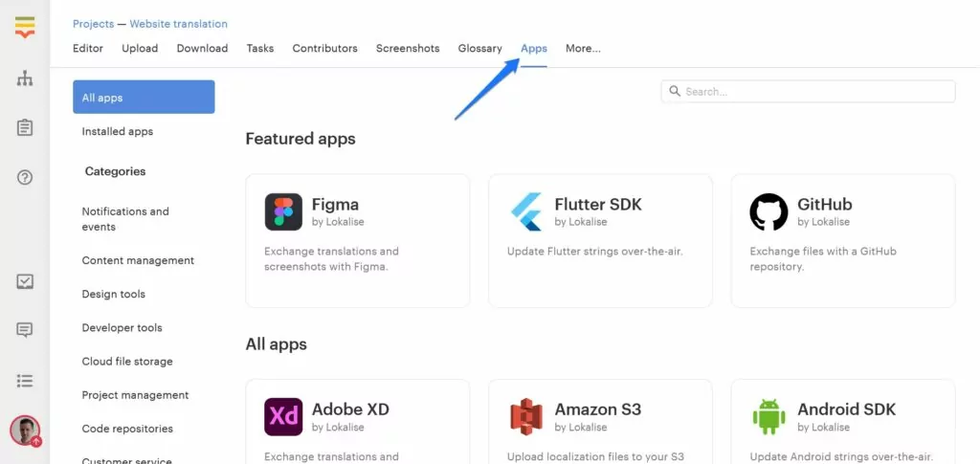Show Installed apps list
This screenshot has width=980, height=464.
118,131
